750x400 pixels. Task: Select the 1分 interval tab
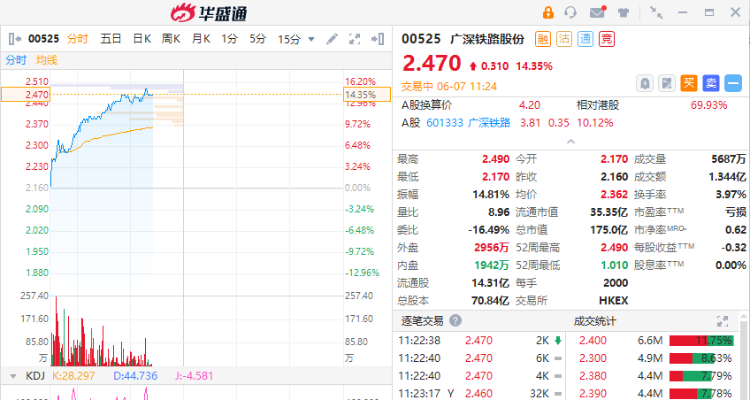pyautogui.click(x=230, y=39)
